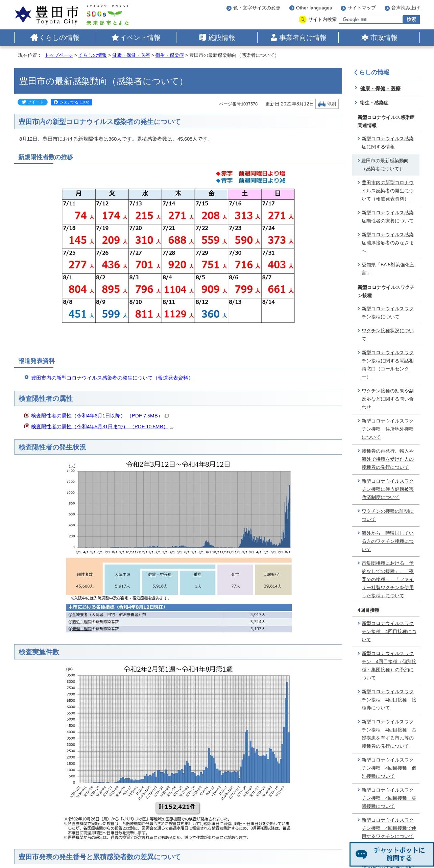Viewport: 434px width, 868px height.
Task: Open sidebar ワクチンの接種の証明について link
Action: click(387, 515)
